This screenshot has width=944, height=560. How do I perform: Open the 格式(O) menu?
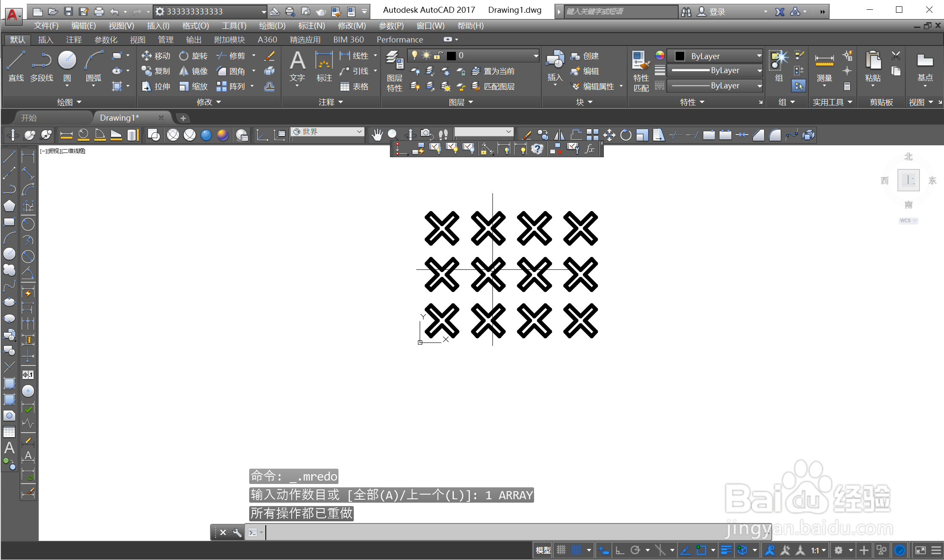coord(196,25)
